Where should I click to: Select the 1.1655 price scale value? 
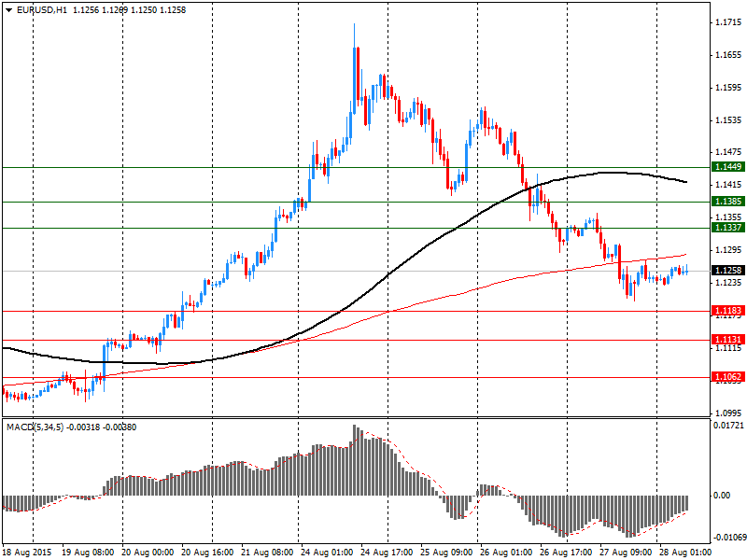(x=728, y=55)
